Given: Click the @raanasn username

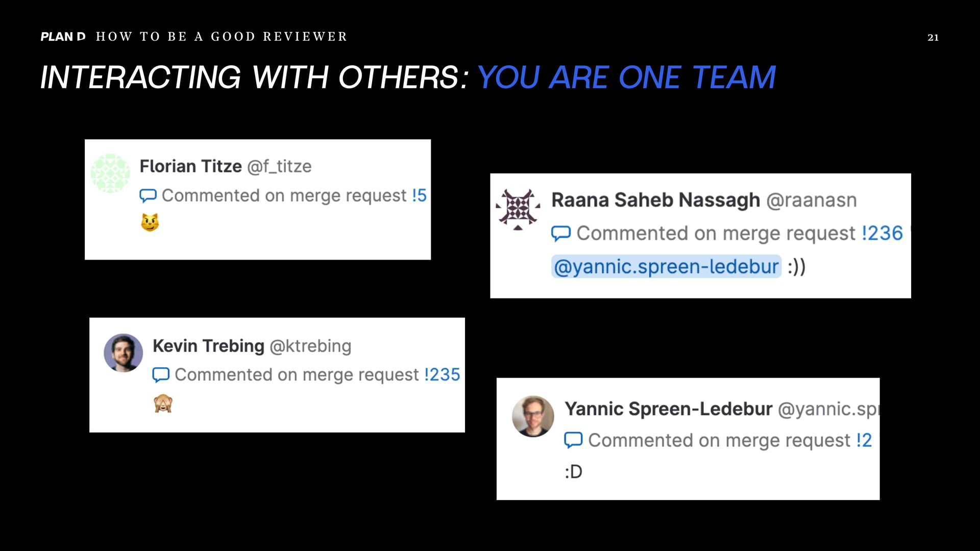Looking at the screenshot, I should tap(812, 200).
